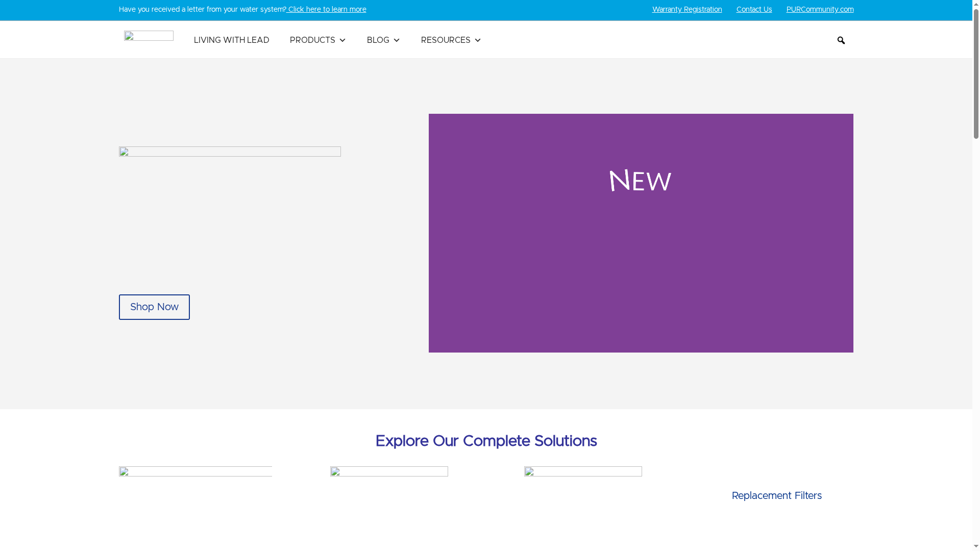
Task: Open the site search
Action: tap(841, 40)
